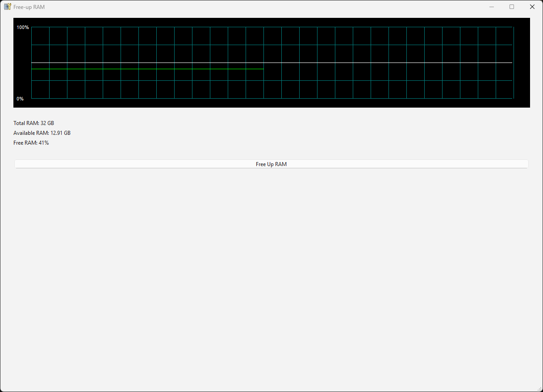Viewport: 543px width, 392px height.
Task: Click empty title bar space beside the title
Action: [268, 7]
